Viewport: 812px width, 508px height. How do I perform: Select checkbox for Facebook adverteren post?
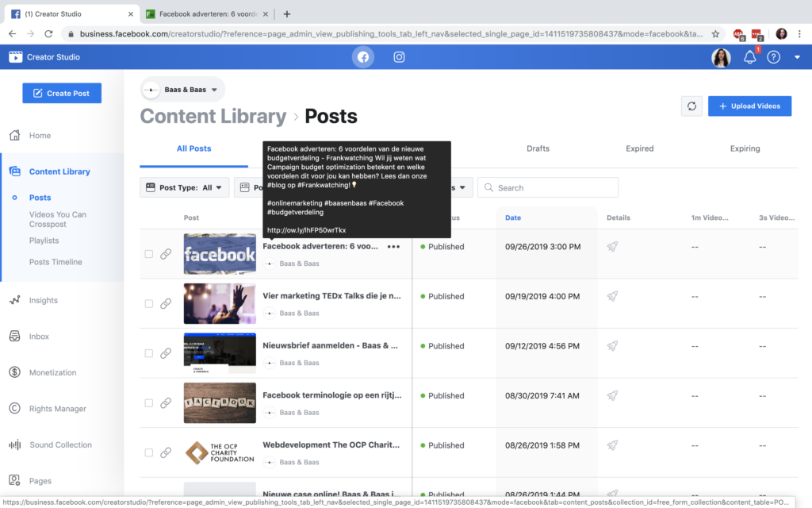[x=148, y=254]
